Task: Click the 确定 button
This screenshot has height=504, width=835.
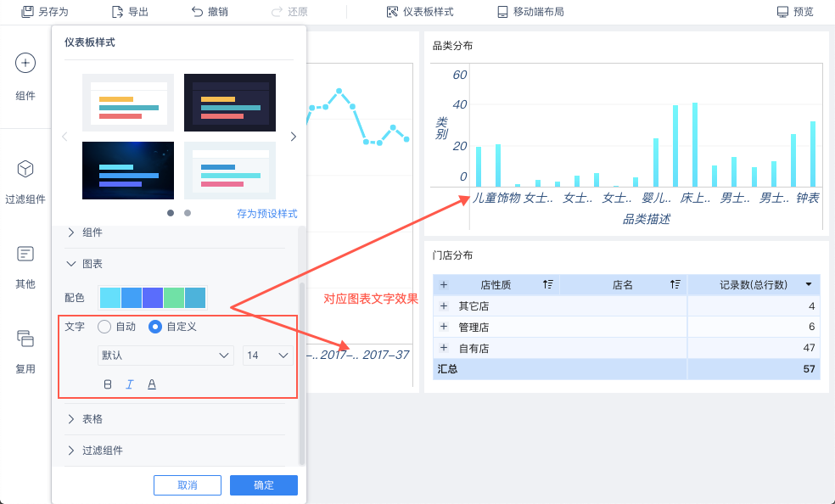Action: [x=264, y=485]
